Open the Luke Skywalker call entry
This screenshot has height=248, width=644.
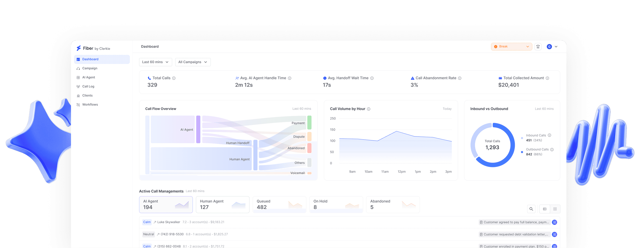pyautogui.click(x=168, y=222)
